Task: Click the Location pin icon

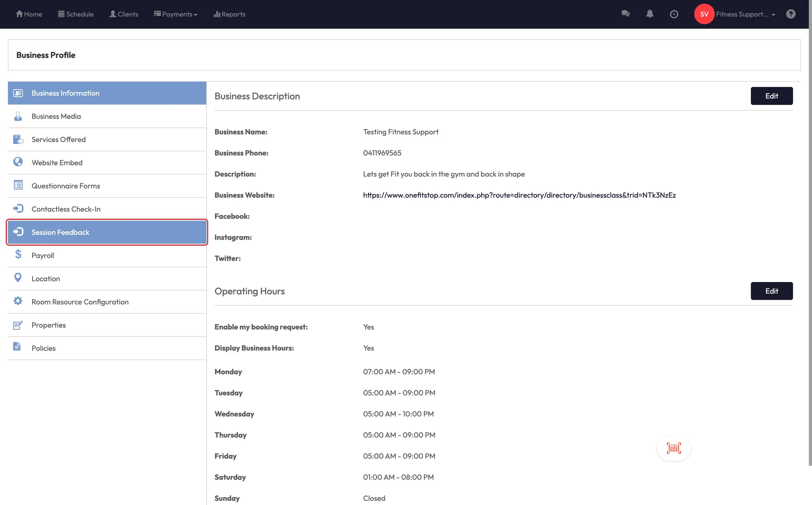Action: click(x=18, y=278)
